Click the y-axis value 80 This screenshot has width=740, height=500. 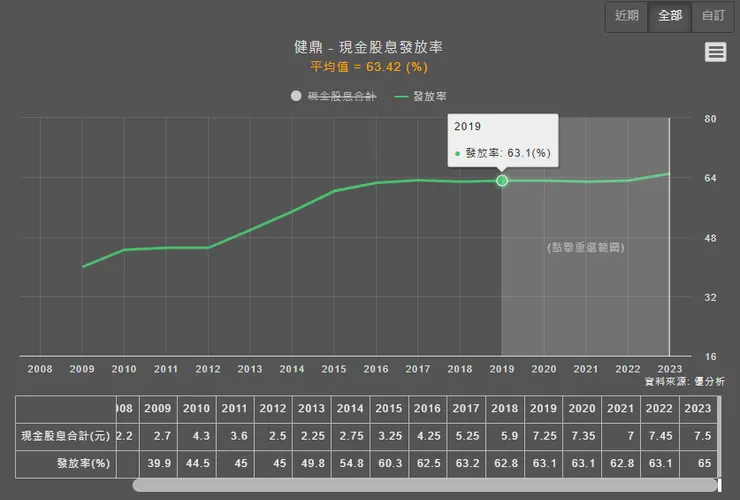(x=710, y=119)
